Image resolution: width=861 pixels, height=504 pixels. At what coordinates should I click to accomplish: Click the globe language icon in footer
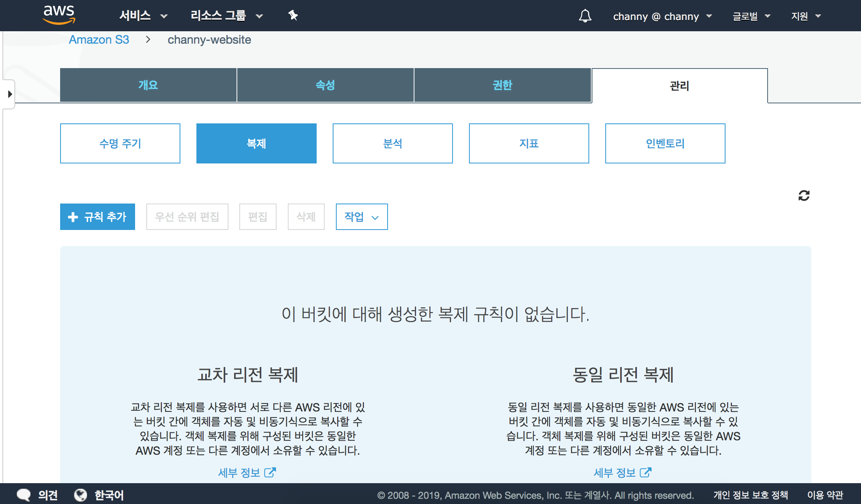coord(81,495)
